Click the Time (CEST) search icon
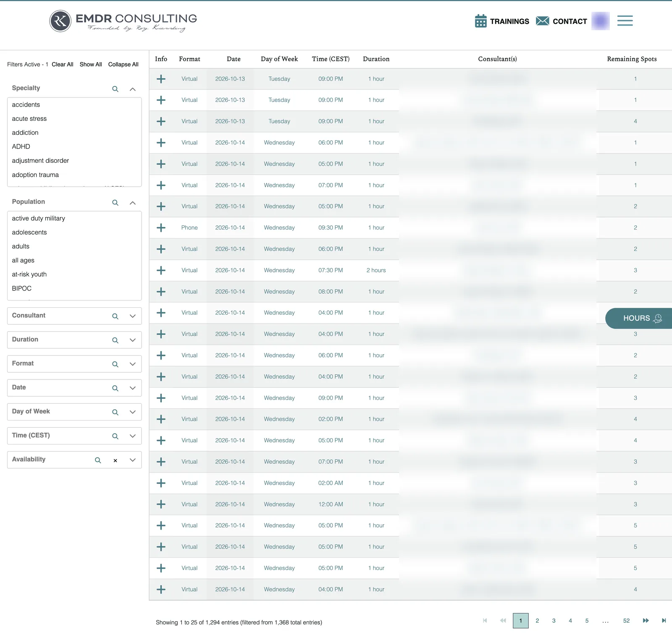The height and width of the screenshot is (635, 672). click(x=115, y=436)
